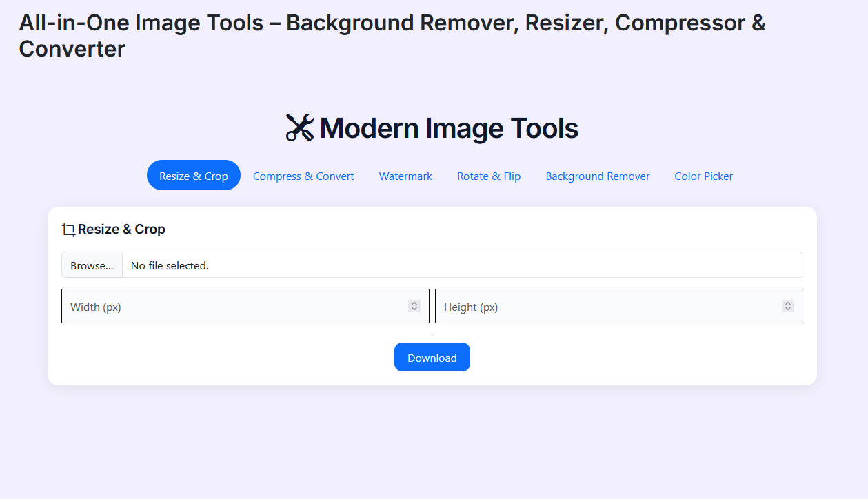This screenshot has height=499, width=868.
Task: Switch to the Color Picker tab
Action: point(703,176)
